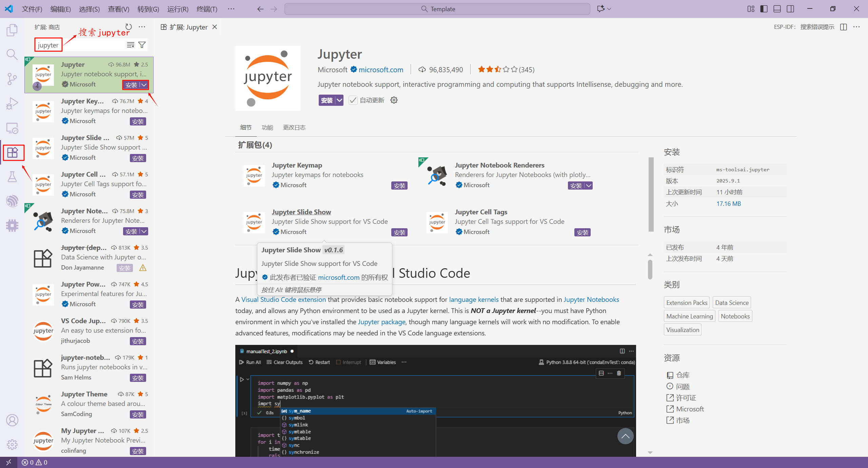868x468 pixels.
Task: Open the Run and Debug view
Action: click(x=12, y=103)
